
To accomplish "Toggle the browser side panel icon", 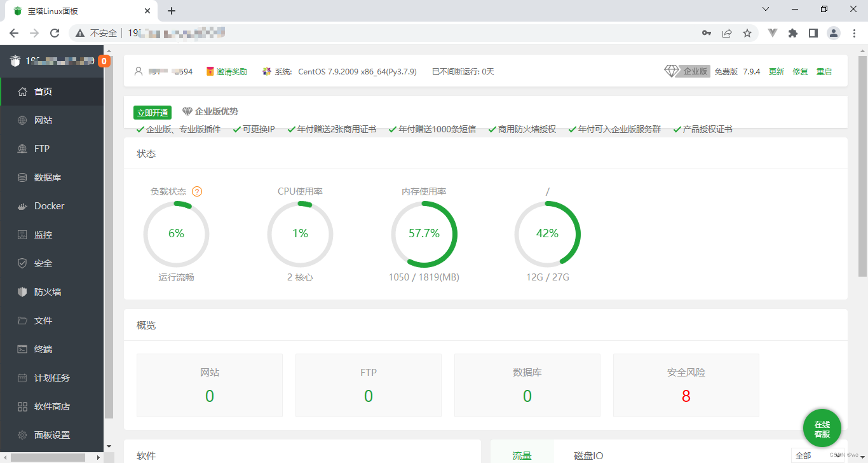I will pyautogui.click(x=813, y=33).
